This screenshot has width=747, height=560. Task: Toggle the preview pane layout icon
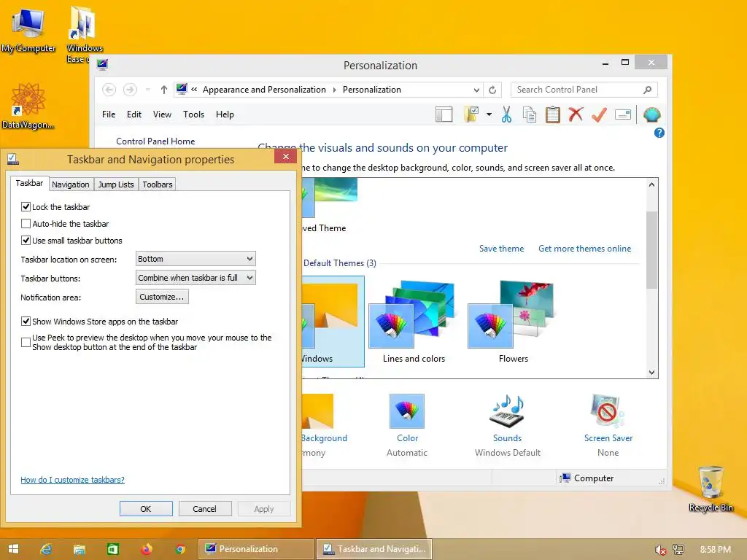tap(444, 114)
